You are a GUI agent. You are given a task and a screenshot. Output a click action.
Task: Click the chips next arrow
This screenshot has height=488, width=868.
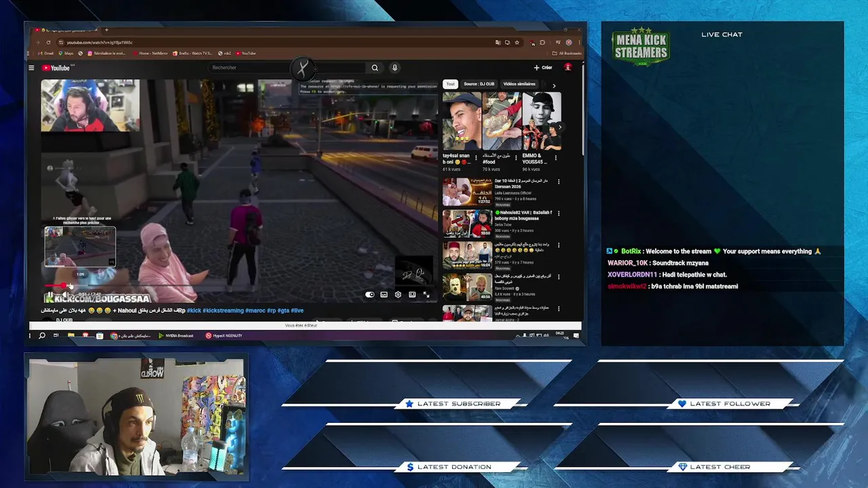coord(554,85)
